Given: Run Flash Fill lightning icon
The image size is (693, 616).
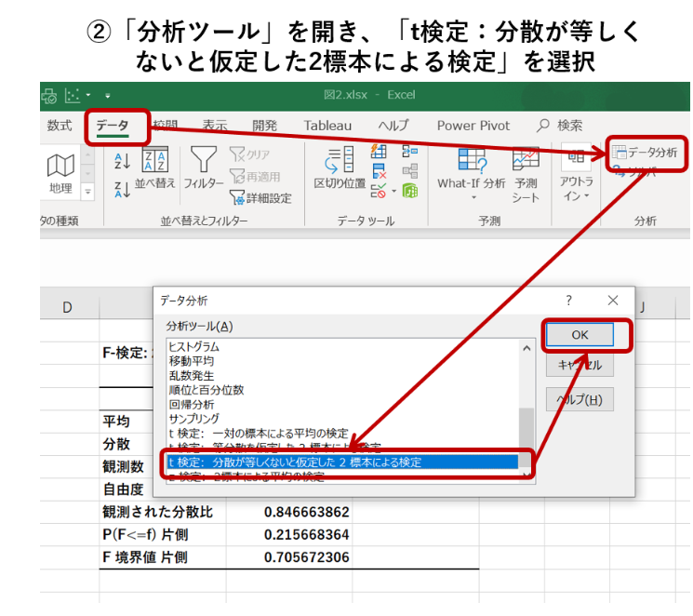Looking at the screenshot, I should (x=379, y=152).
